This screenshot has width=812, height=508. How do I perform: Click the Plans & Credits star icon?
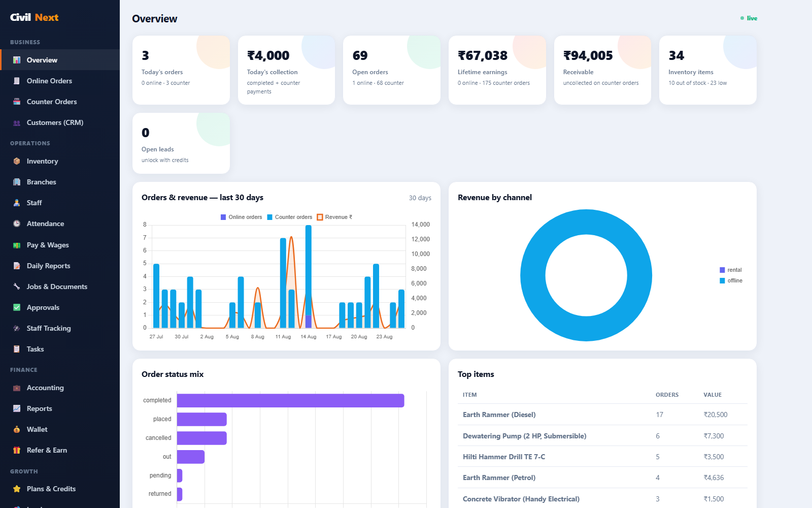click(17, 489)
